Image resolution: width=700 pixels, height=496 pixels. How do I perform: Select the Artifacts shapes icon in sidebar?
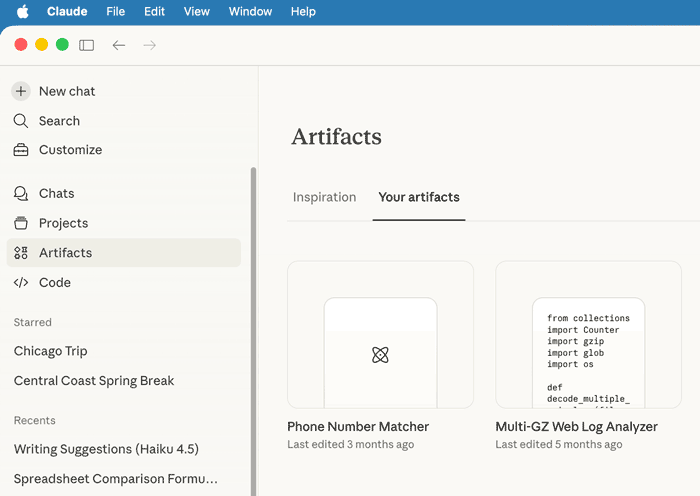[x=21, y=253]
